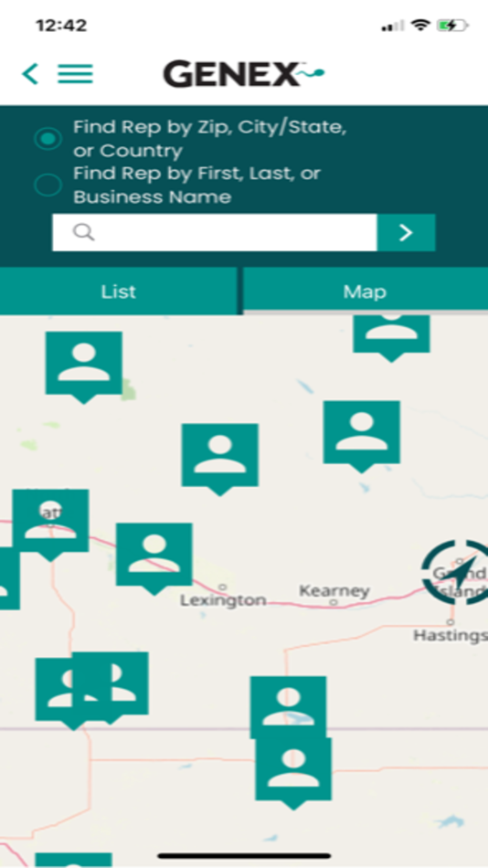Select partially hidden rep marker below Map tab

pos(392,338)
